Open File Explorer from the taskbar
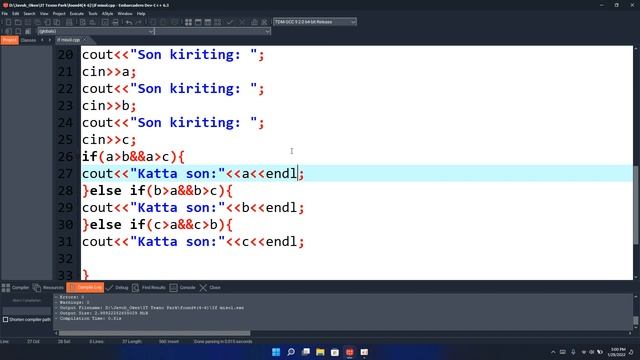This screenshot has width=640, height=360. tap(320, 352)
